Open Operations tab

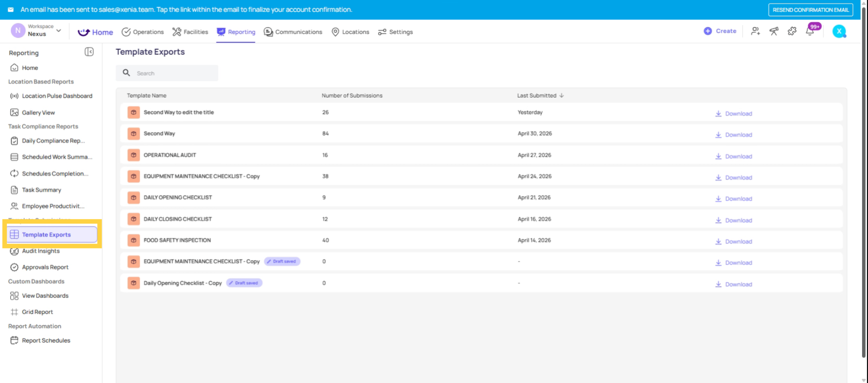(142, 32)
